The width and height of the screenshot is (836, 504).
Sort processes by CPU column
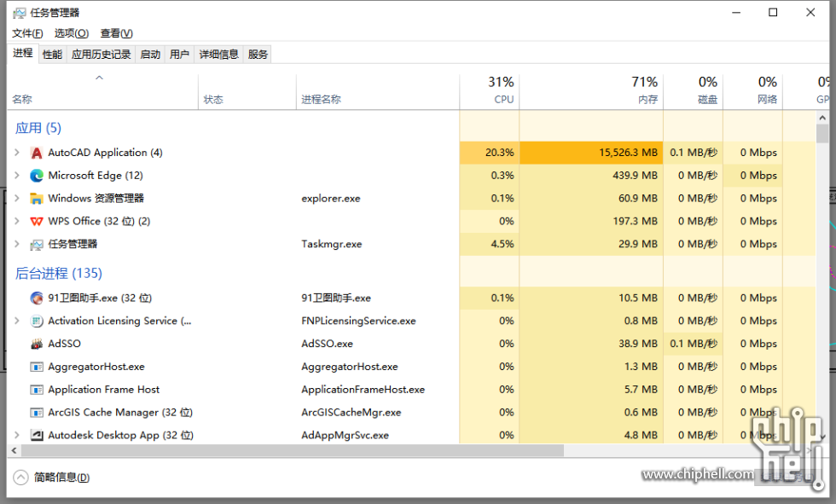point(490,91)
